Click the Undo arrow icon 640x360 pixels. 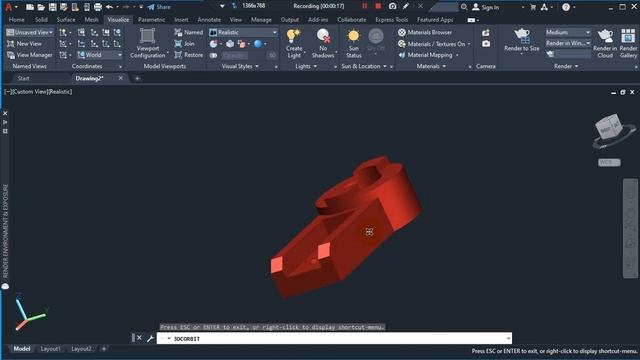pyautogui.click(x=109, y=7)
